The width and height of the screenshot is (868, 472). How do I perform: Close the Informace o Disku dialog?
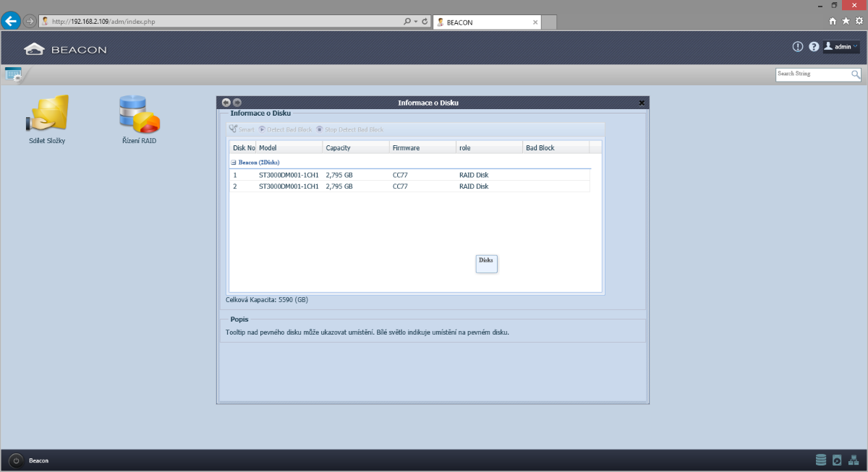642,103
